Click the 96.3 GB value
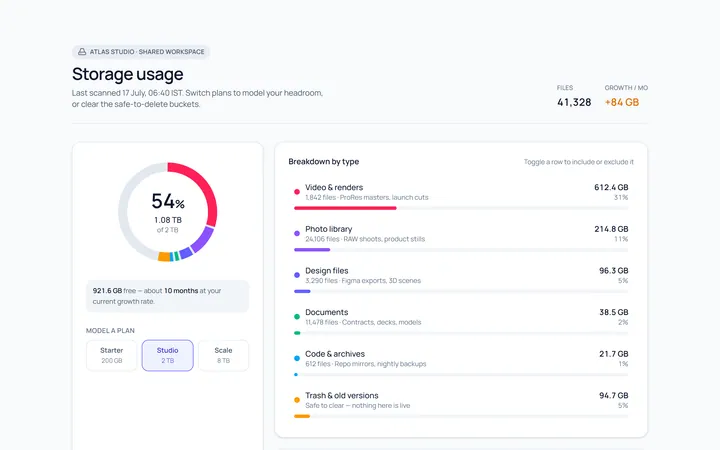The height and width of the screenshot is (450, 720). [613, 271]
